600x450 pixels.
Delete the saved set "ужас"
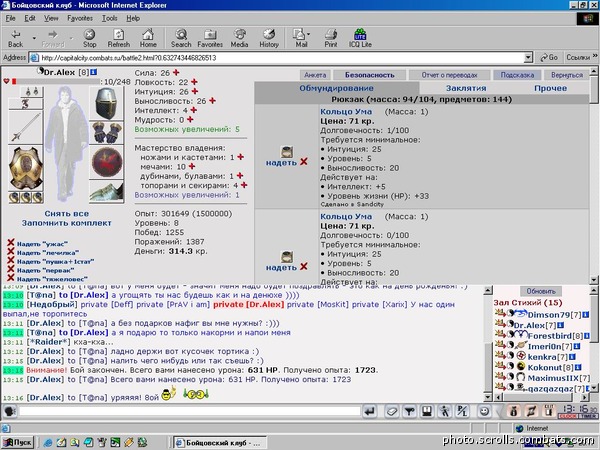pos(11,243)
